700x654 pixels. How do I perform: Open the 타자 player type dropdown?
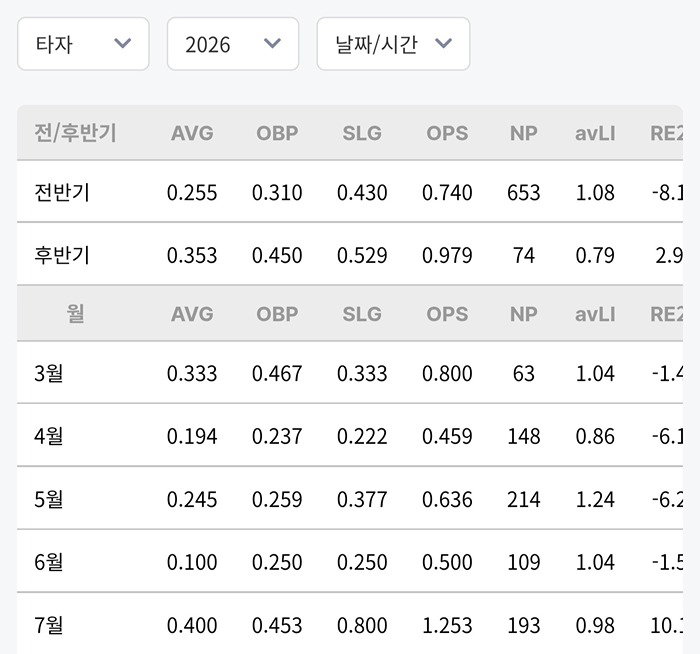[83, 44]
